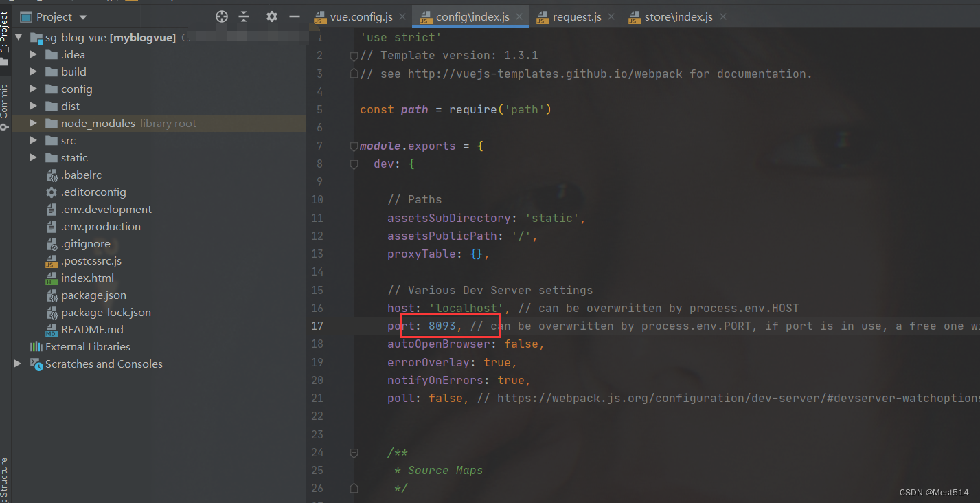Click the port value 8093 in editor
The image size is (980, 503).
coord(442,326)
